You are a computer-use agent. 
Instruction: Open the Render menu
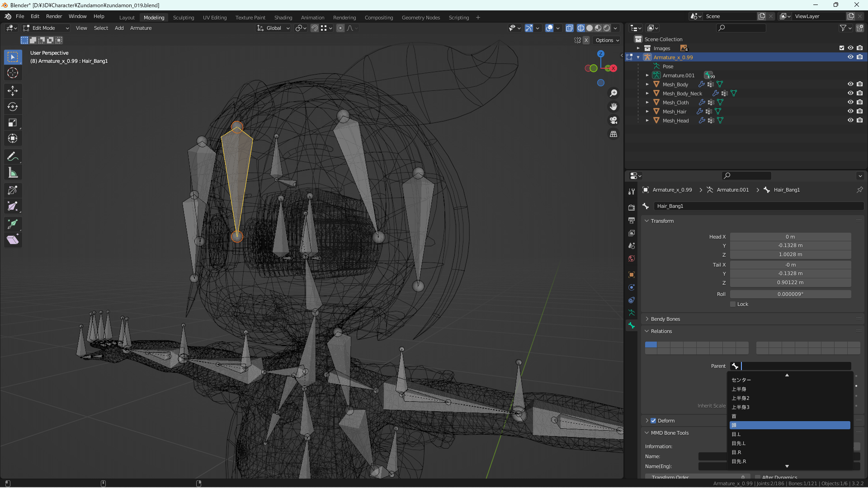(54, 16)
